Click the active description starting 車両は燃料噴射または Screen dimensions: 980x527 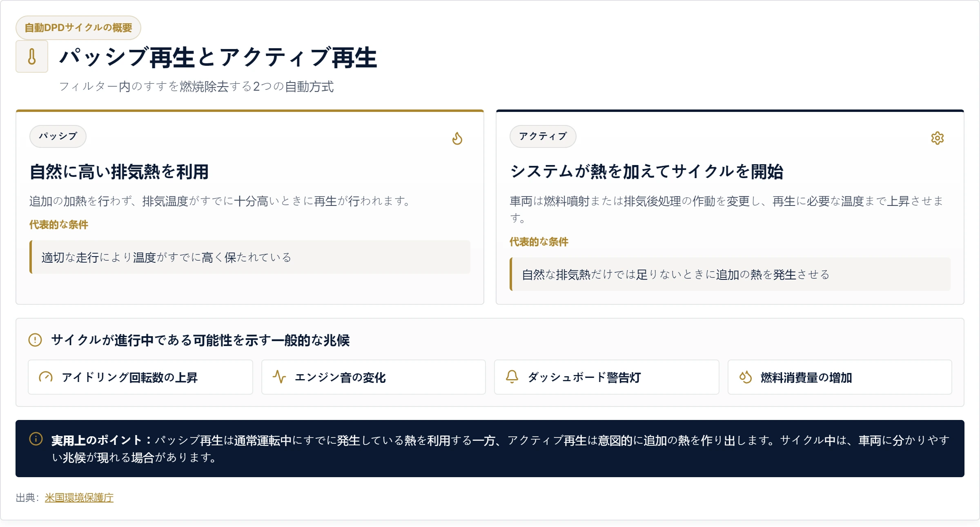point(727,209)
